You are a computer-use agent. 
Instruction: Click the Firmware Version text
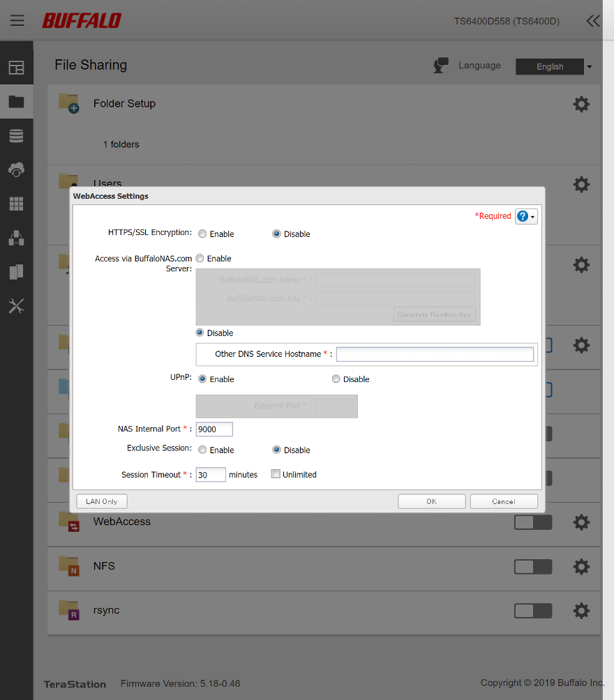click(x=181, y=683)
